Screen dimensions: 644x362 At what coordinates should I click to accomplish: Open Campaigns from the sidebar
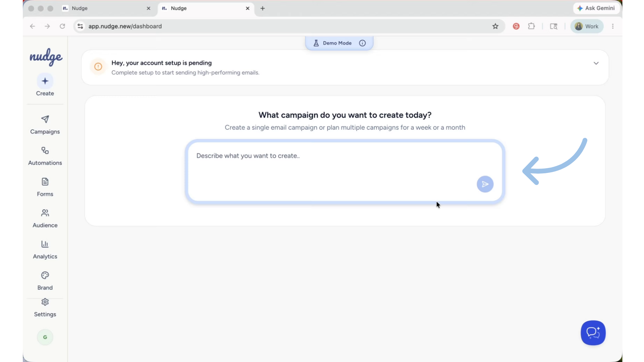click(x=45, y=125)
